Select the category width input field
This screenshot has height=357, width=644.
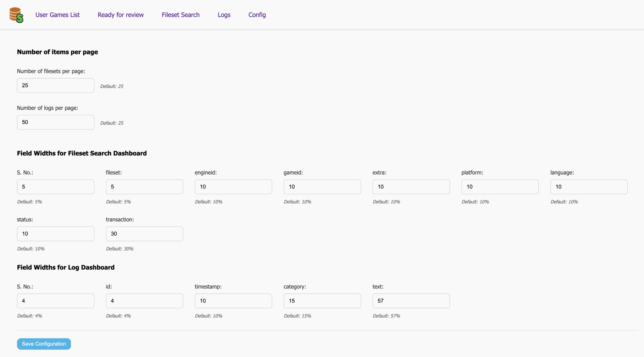(x=322, y=301)
